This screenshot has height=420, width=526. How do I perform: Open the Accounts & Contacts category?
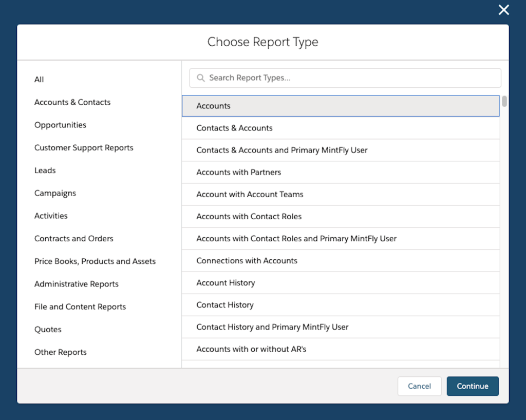point(72,102)
